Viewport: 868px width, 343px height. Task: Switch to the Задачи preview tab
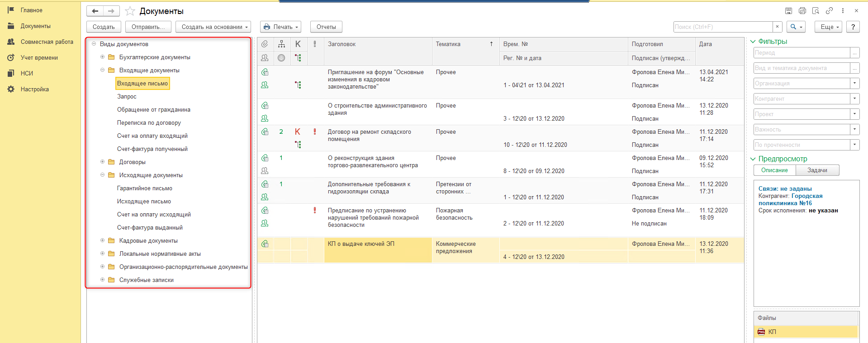pyautogui.click(x=817, y=170)
